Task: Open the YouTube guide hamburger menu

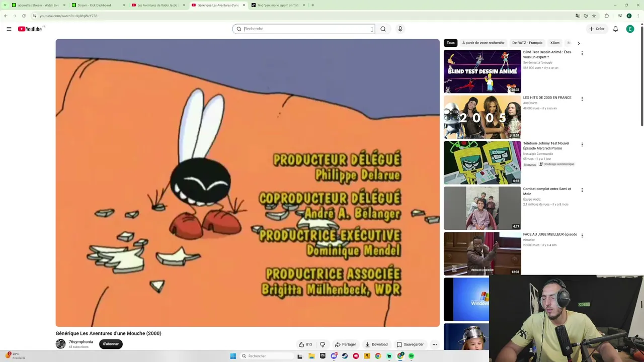Action: click(9, 29)
